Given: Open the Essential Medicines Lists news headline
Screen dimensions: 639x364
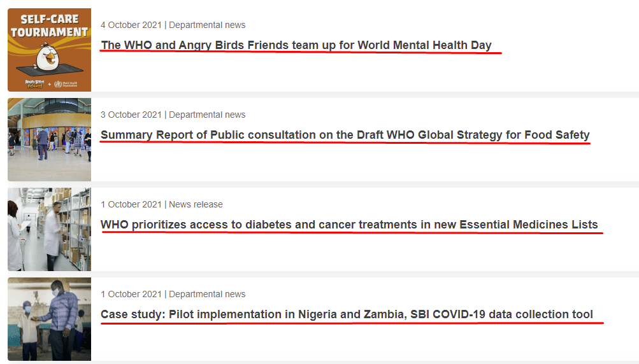Looking at the screenshot, I should (x=349, y=225).
